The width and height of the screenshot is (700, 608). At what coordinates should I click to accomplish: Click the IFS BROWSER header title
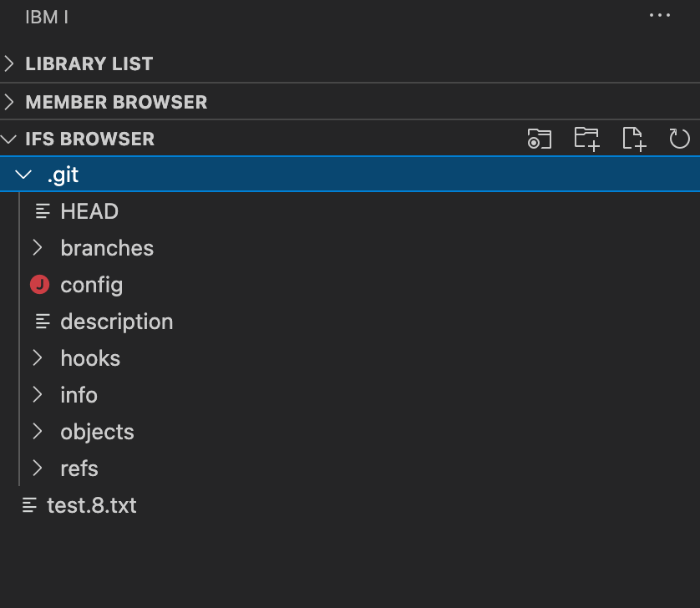[x=90, y=139]
